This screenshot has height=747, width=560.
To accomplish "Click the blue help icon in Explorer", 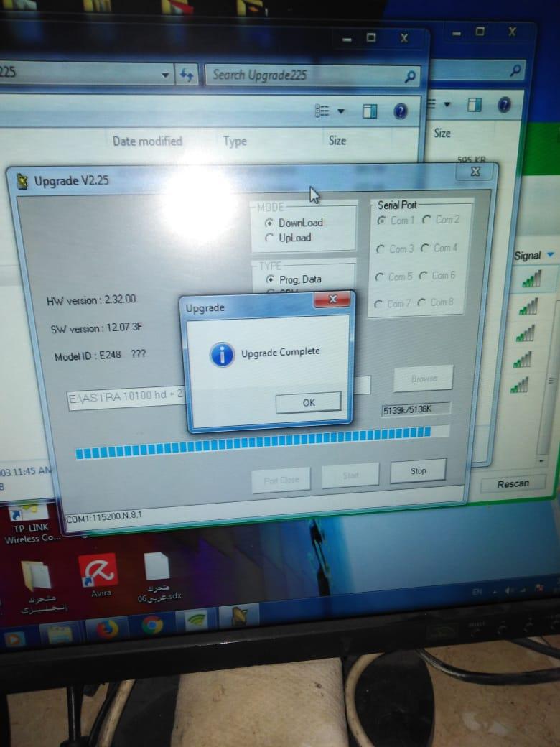I will [x=401, y=112].
